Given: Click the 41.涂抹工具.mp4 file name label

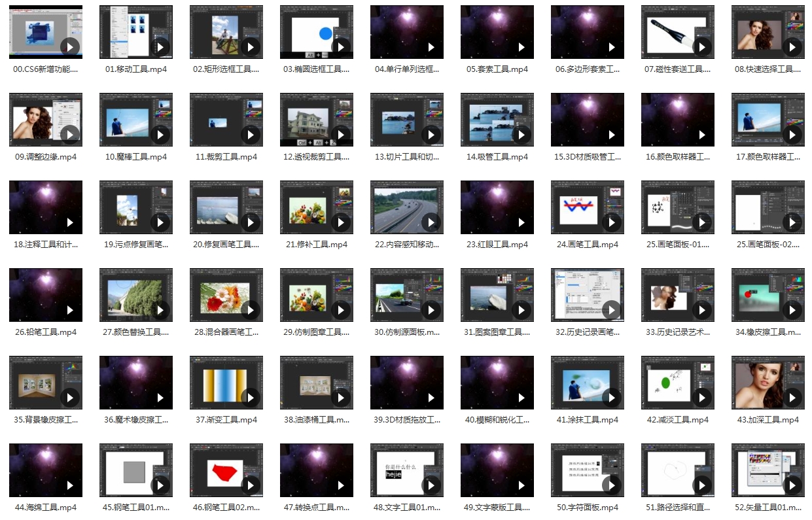Looking at the screenshot, I should tap(588, 420).
